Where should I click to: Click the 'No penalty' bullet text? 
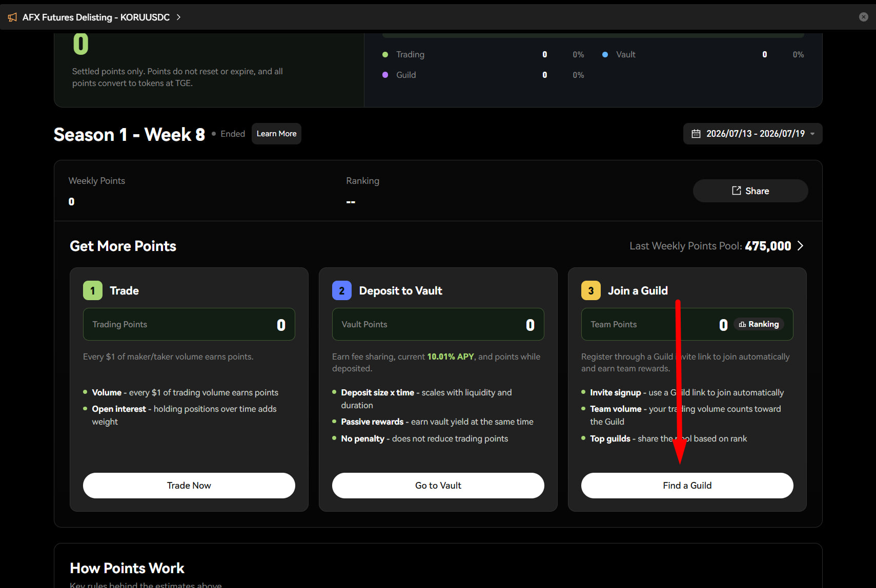pos(424,438)
